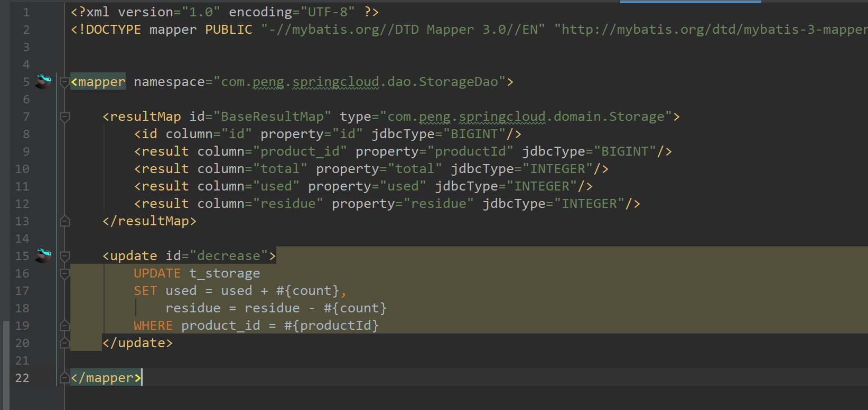Click the "total" column value on line 10
This screenshot has width=868, height=410.
[280, 169]
